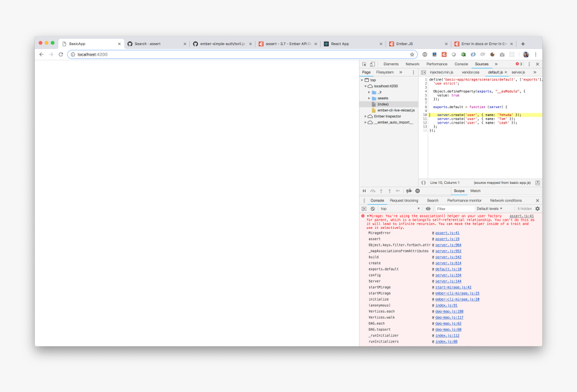Click inside the console Filter field
Viewport: 577px width, 392px height.
[460, 209]
